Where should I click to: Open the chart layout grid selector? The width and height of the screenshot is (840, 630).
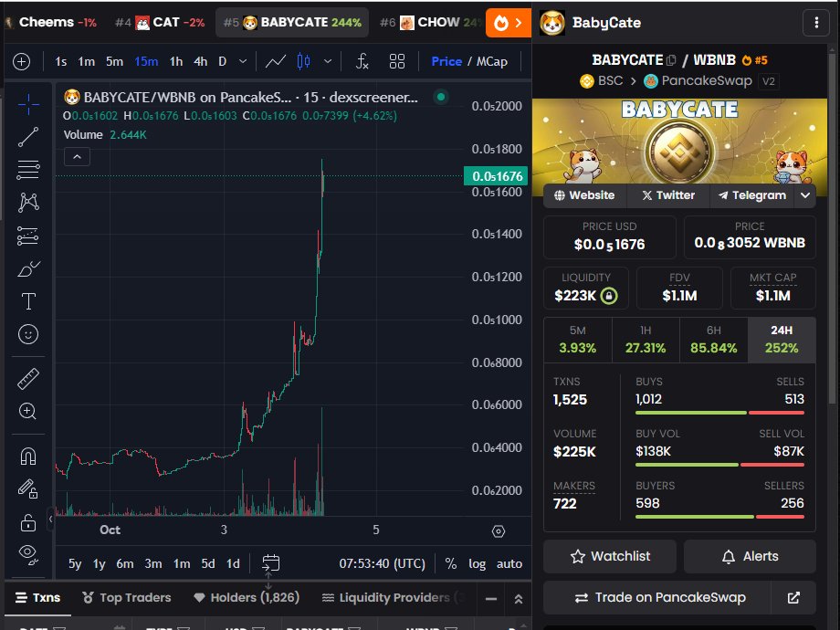(397, 61)
